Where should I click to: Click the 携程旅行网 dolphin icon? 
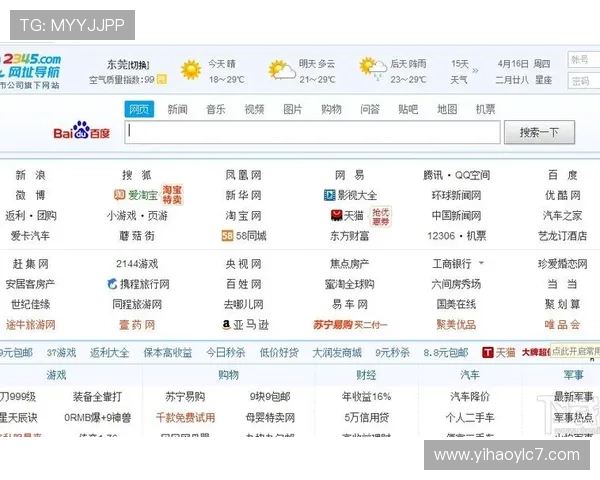(x=112, y=284)
